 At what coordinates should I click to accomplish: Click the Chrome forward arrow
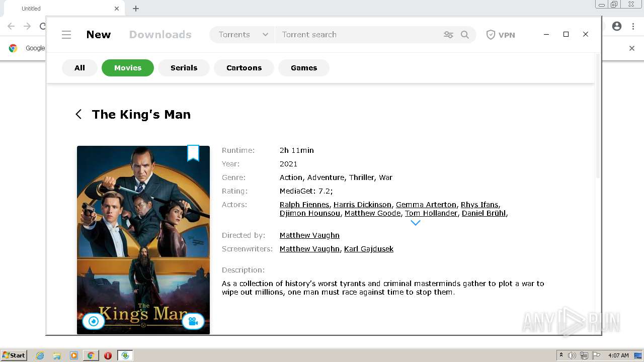point(27,26)
